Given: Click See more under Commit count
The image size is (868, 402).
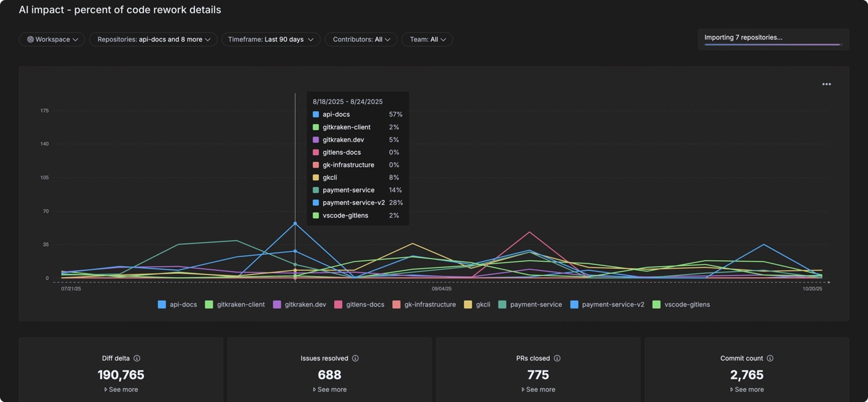Looking at the screenshot, I should click(747, 389).
